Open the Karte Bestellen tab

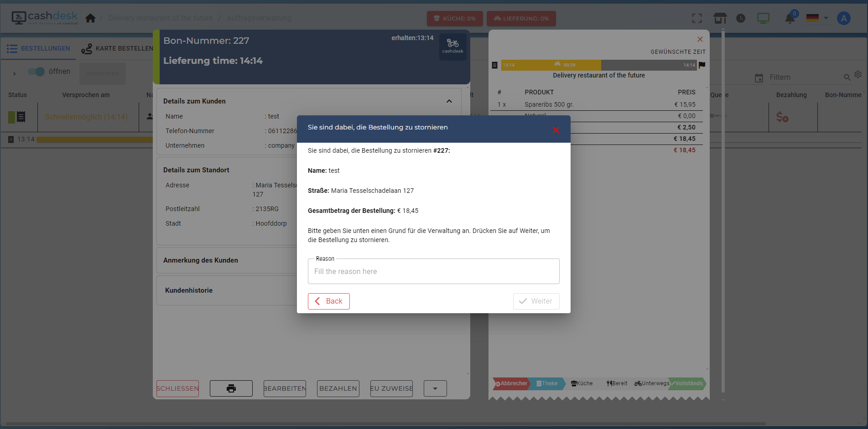pos(117,48)
